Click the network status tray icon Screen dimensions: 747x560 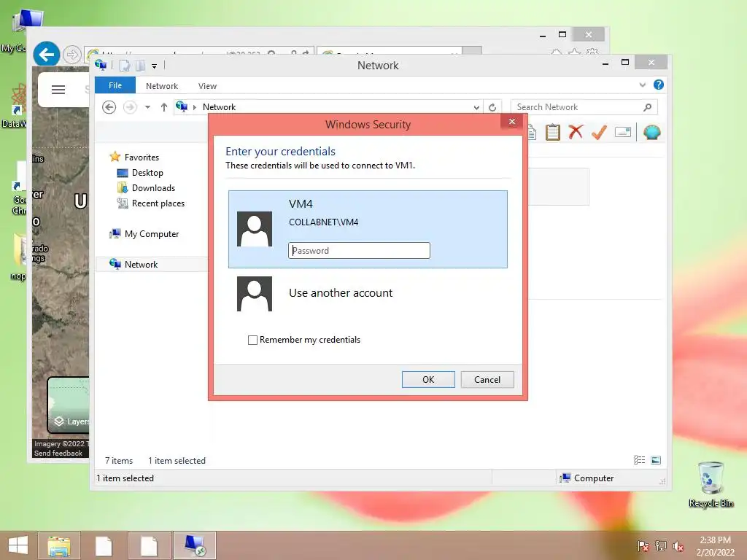pyautogui.click(x=661, y=546)
